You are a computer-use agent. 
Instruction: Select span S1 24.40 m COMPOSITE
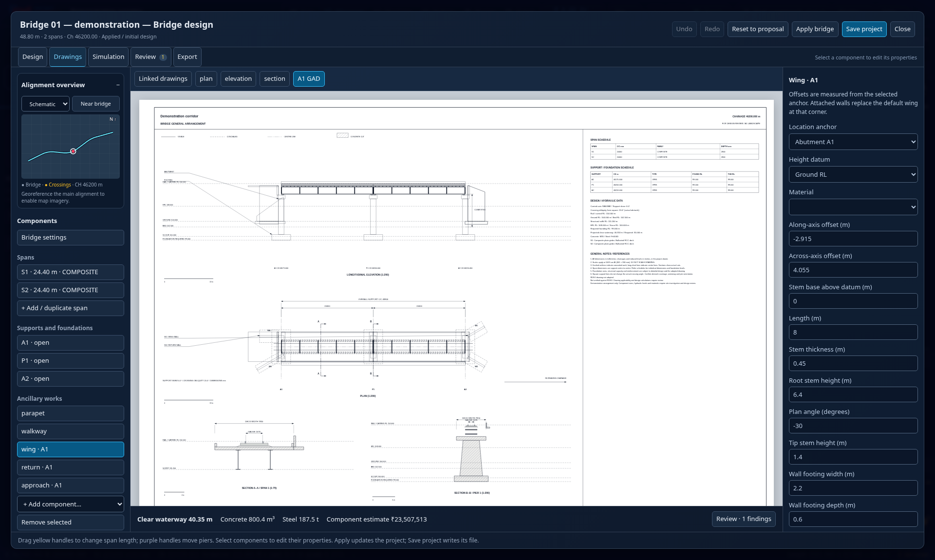coord(71,272)
